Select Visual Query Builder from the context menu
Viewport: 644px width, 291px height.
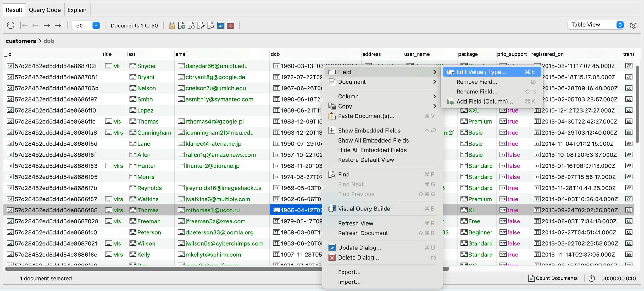365,209
